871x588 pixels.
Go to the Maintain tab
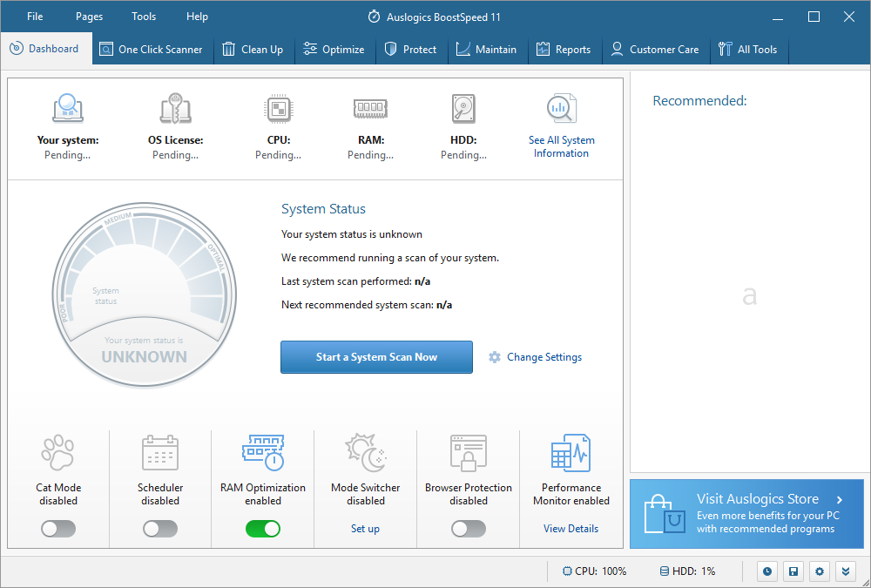tap(488, 50)
